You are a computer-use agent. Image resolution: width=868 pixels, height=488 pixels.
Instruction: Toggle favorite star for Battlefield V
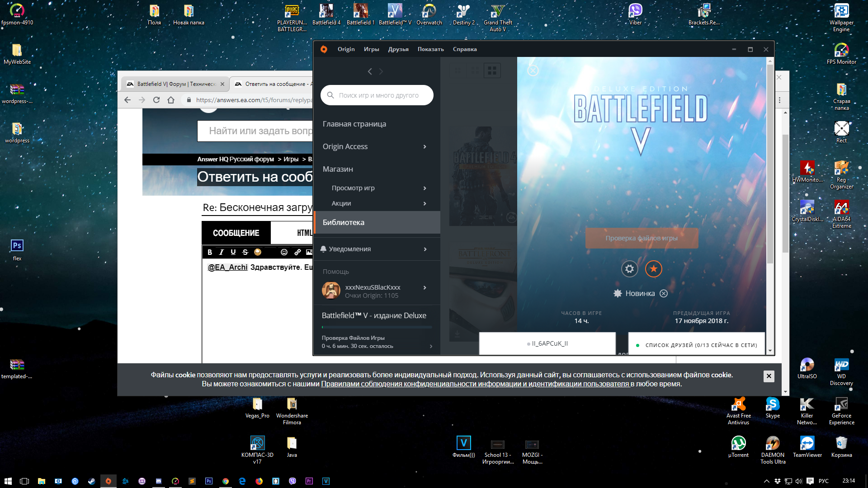[653, 269]
